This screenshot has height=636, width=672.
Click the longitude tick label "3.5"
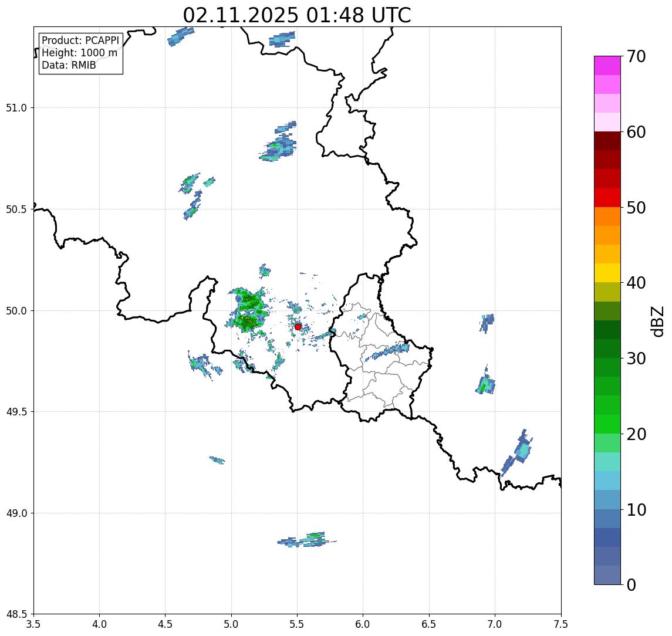pyautogui.click(x=33, y=624)
